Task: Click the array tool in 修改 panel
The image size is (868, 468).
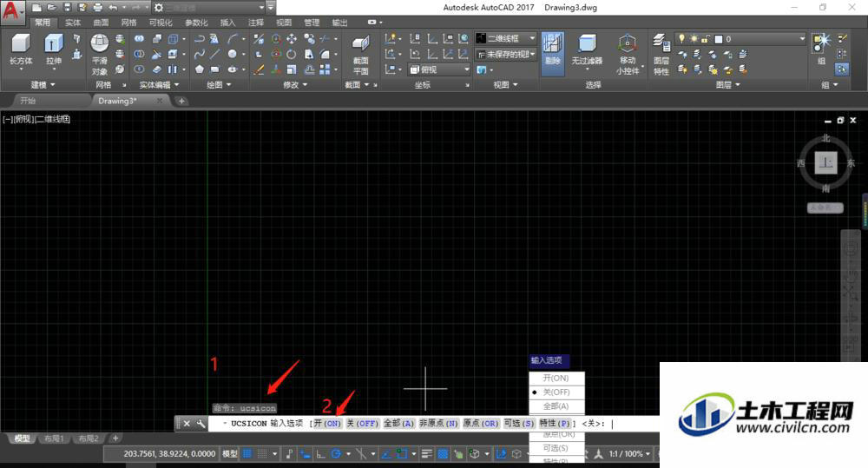Action: (x=325, y=69)
